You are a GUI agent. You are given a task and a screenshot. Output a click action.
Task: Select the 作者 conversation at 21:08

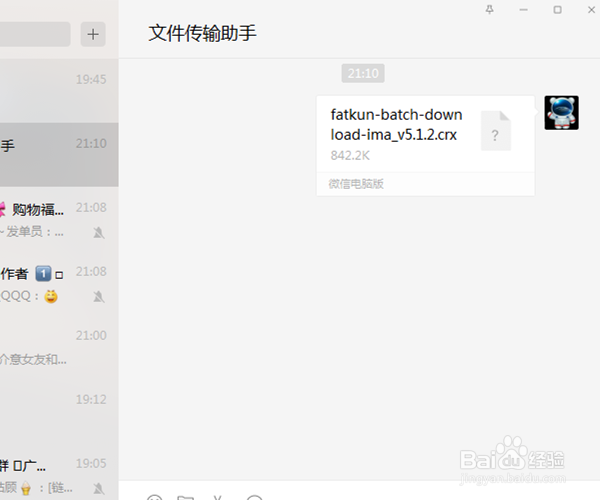click(x=59, y=283)
